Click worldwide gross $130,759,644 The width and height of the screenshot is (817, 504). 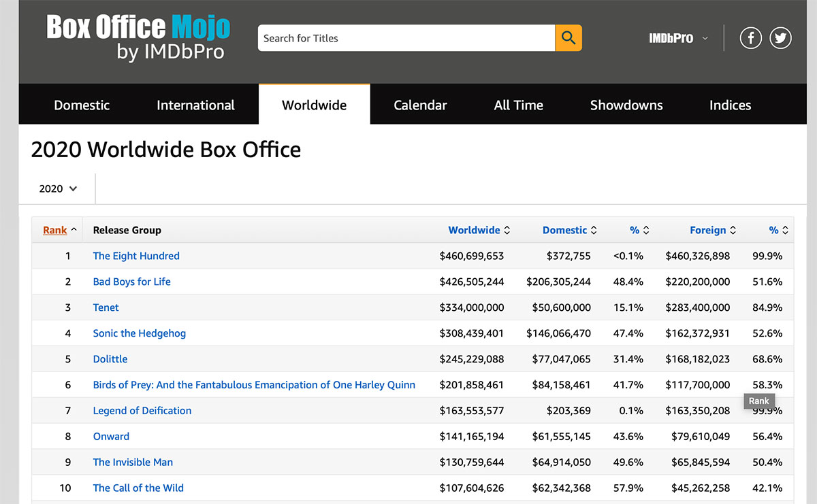coord(472,463)
